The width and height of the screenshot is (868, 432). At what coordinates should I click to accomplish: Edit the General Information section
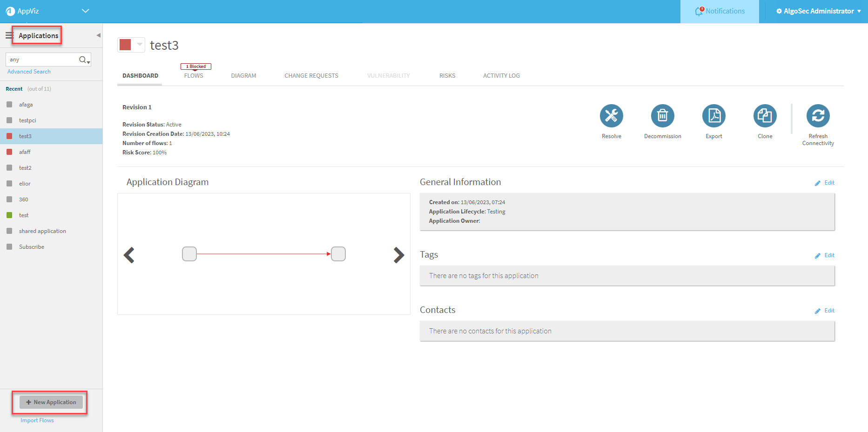click(x=825, y=183)
